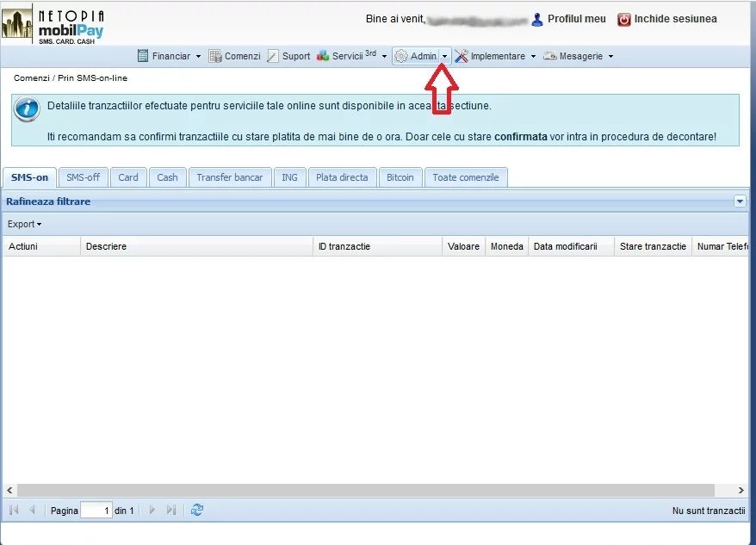Viewport: 756px width, 545px height.
Task: Switch to the SMS-off tab
Action: 84,177
